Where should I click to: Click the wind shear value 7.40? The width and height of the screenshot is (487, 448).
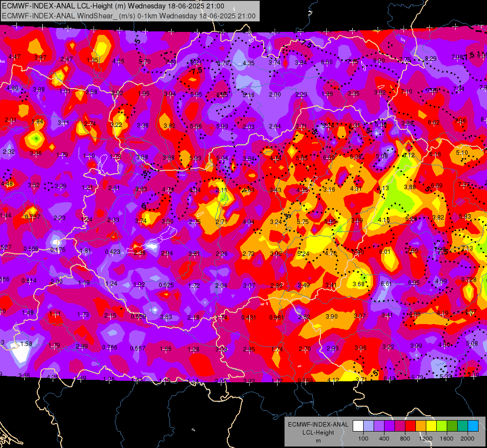click(171, 62)
